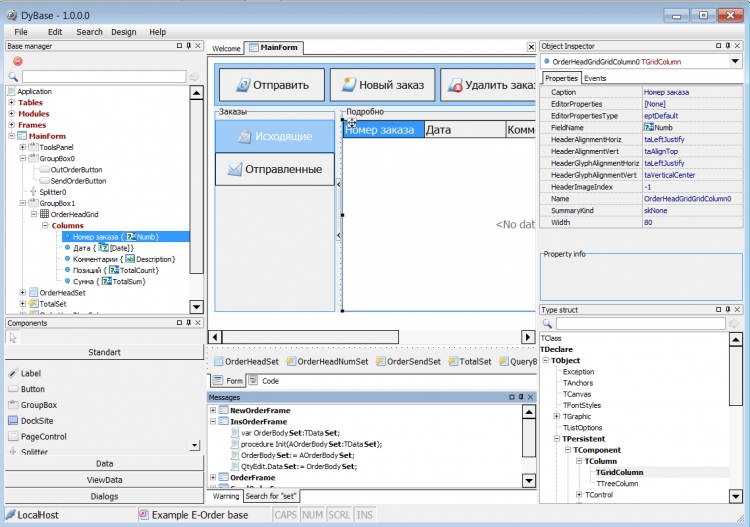Click the go arrow next to Base manager search

[x=194, y=77]
